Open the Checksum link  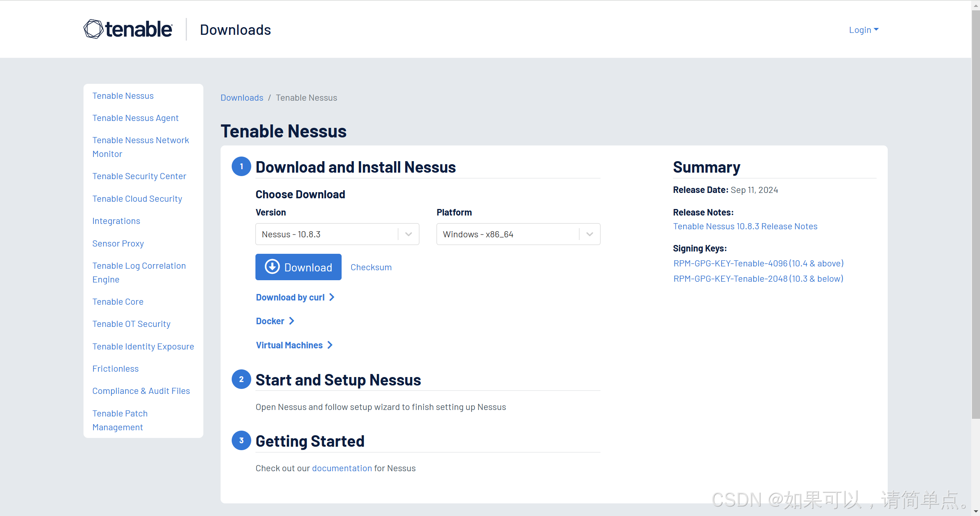[x=371, y=267]
